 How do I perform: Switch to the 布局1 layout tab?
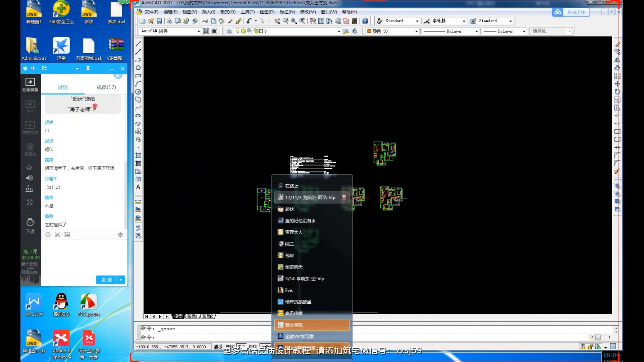(x=192, y=316)
